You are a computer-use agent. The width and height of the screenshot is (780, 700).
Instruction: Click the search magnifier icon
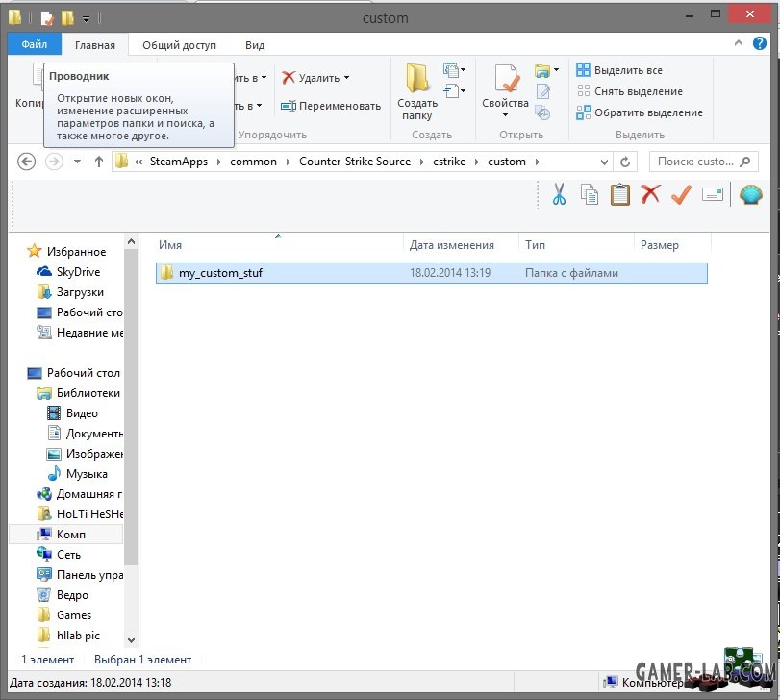coord(744,162)
